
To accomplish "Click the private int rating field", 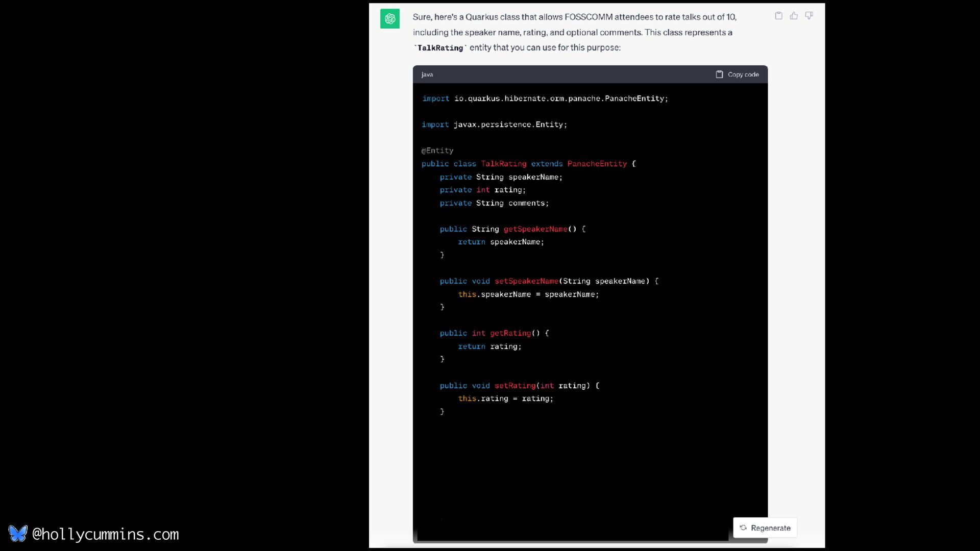I will [482, 190].
